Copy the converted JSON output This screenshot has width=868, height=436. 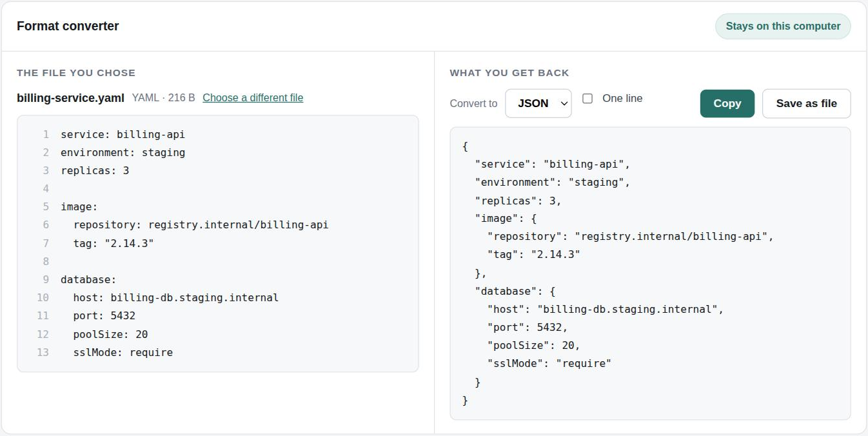coord(727,103)
